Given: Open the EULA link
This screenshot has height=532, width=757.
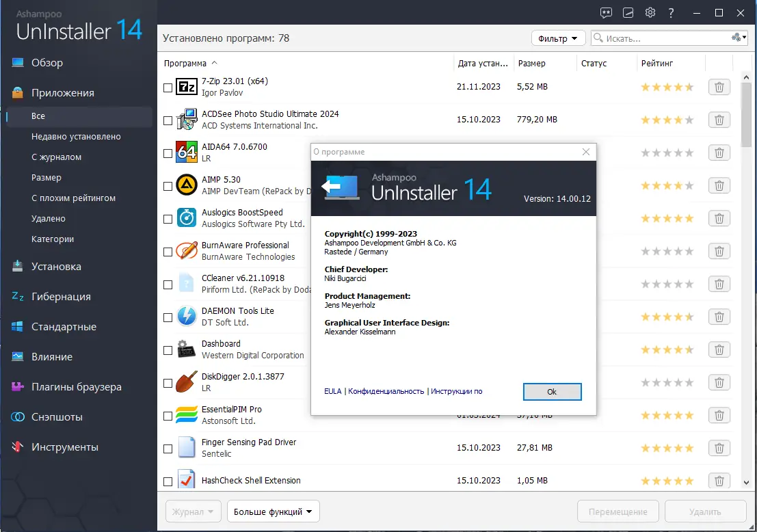Looking at the screenshot, I should click(x=332, y=392).
